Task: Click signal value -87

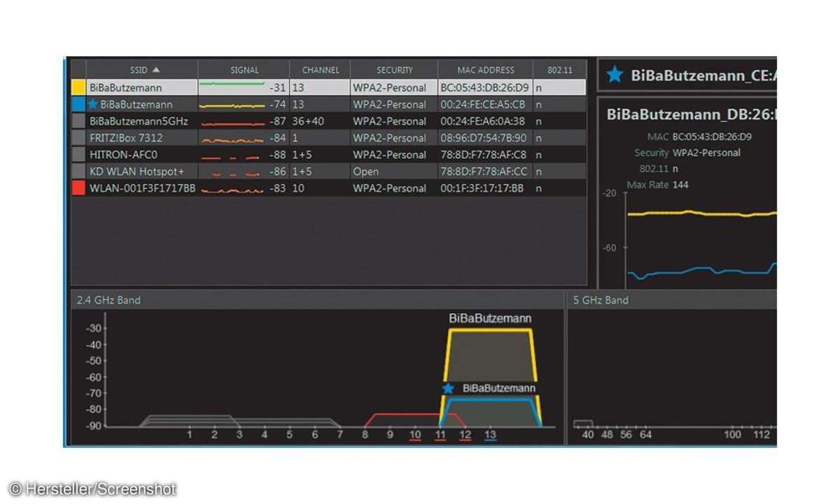Action: 277,121
